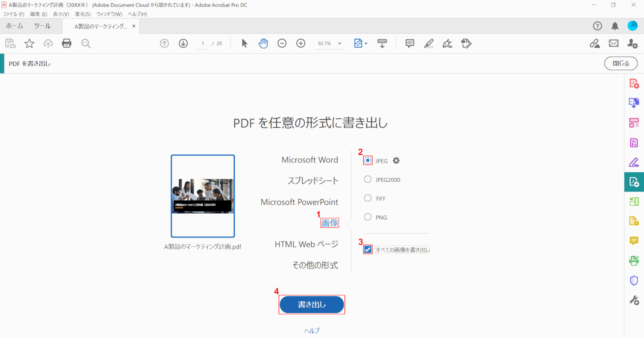Click the 書き出し export button
644x338 pixels.
coord(312,304)
